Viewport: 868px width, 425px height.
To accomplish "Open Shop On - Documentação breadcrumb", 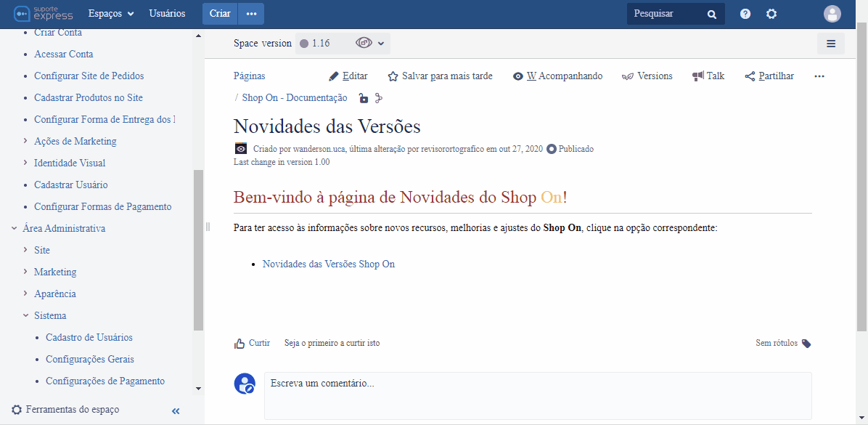I will (295, 98).
